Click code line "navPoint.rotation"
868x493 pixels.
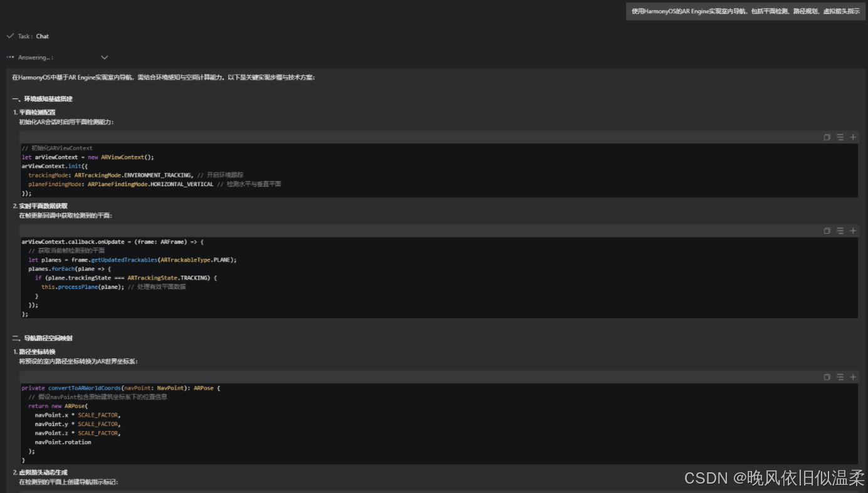[x=63, y=442]
